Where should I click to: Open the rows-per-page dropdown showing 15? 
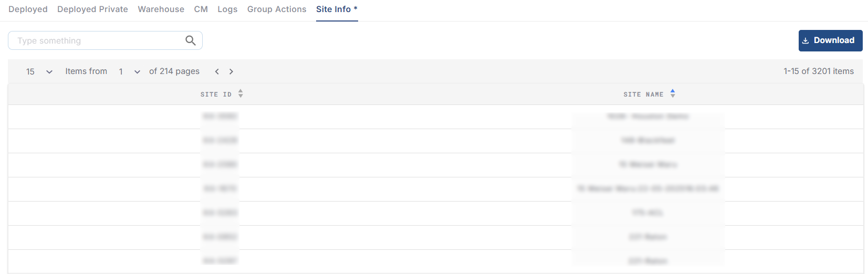tap(39, 71)
